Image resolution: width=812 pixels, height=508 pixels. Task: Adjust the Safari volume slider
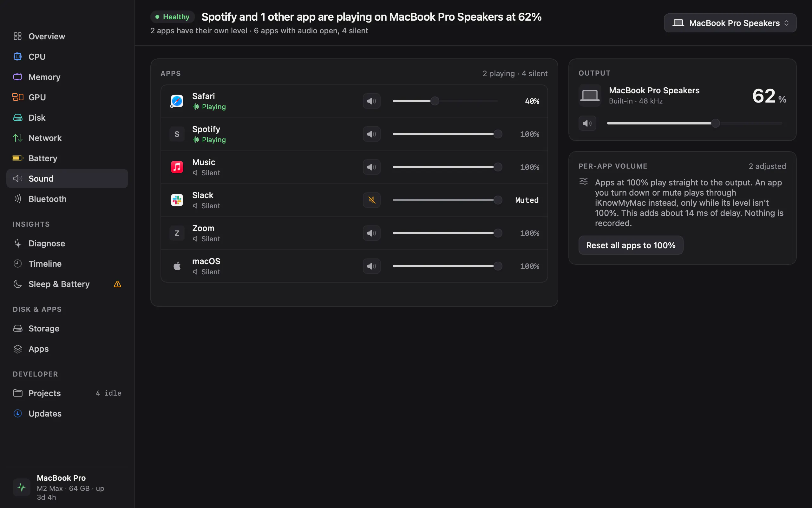pyautogui.click(x=445, y=101)
